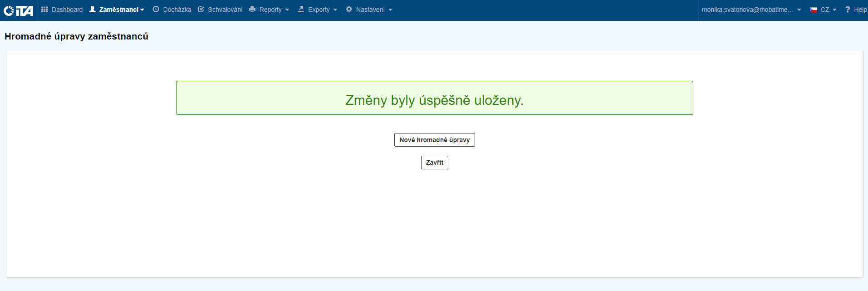Click the Reporty printer icon
The height and width of the screenshot is (291, 868).
pos(252,10)
